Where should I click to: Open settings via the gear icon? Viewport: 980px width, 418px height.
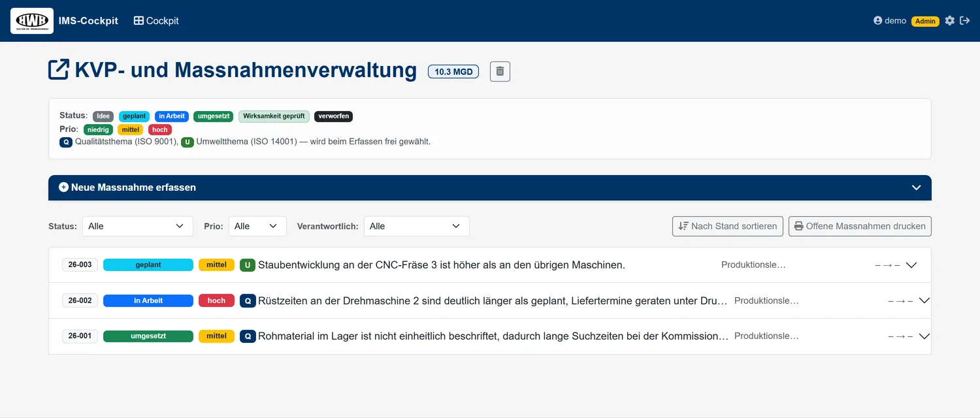pos(950,21)
